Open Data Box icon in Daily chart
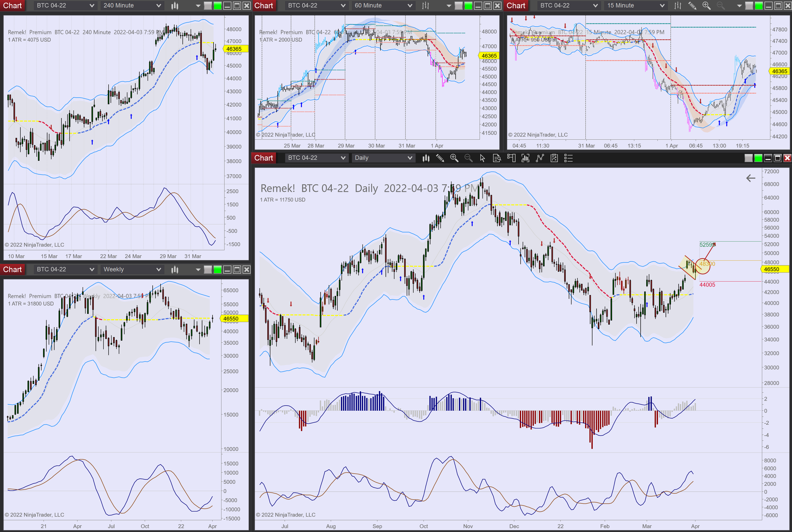 click(497, 158)
